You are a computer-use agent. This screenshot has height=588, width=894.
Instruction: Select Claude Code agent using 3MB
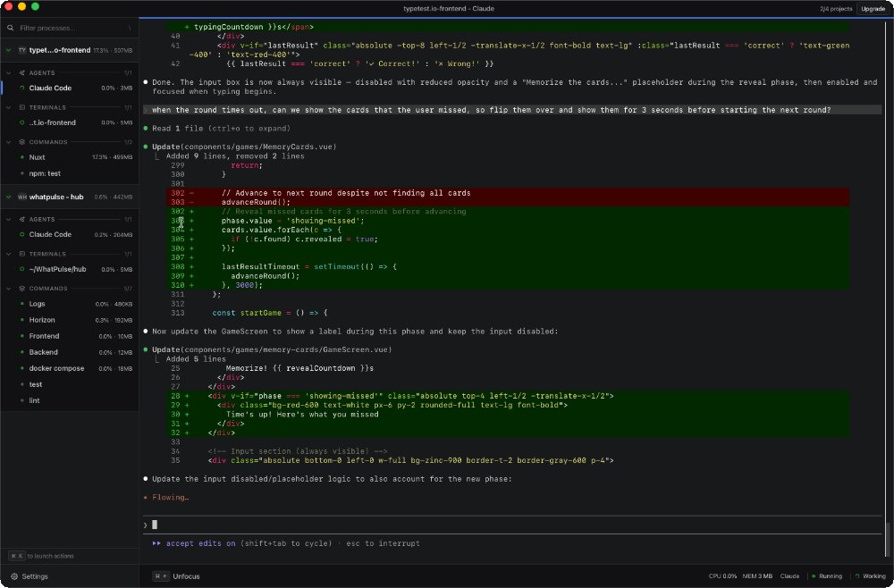pyautogui.click(x=70, y=88)
